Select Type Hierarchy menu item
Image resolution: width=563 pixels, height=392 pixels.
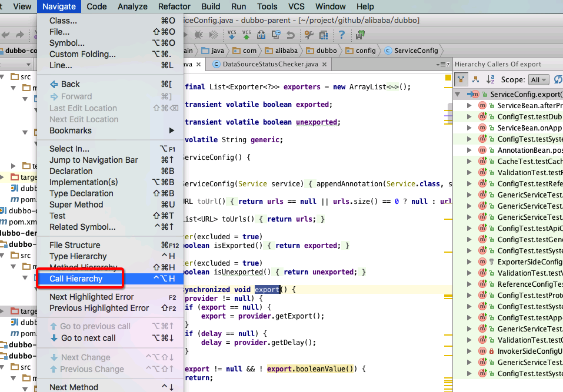tap(110, 256)
